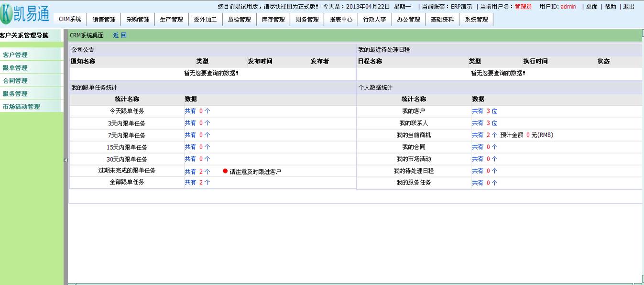Open the 销售管理 menu

coord(104,20)
